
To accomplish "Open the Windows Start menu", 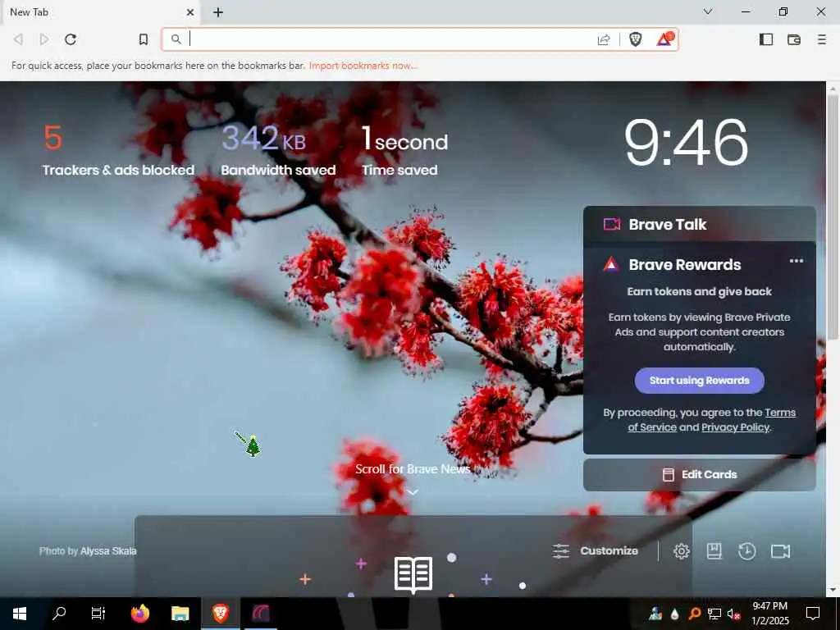I will (20, 614).
